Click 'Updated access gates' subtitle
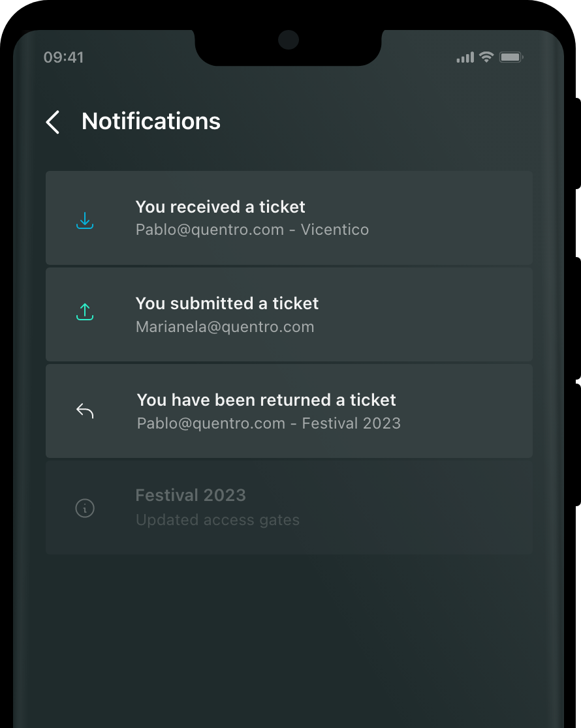This screenshot has height=728, width=581. click(x=217, y=520)
